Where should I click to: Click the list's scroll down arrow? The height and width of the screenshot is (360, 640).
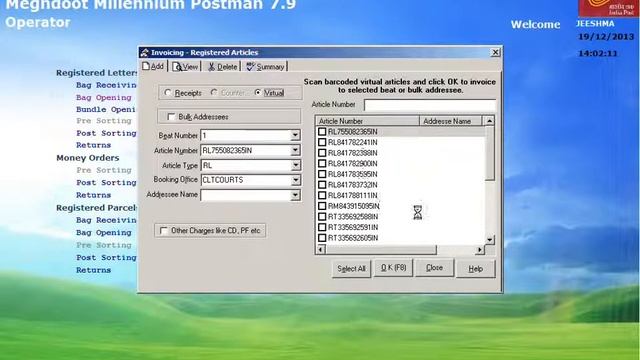[x=490, y=240]
